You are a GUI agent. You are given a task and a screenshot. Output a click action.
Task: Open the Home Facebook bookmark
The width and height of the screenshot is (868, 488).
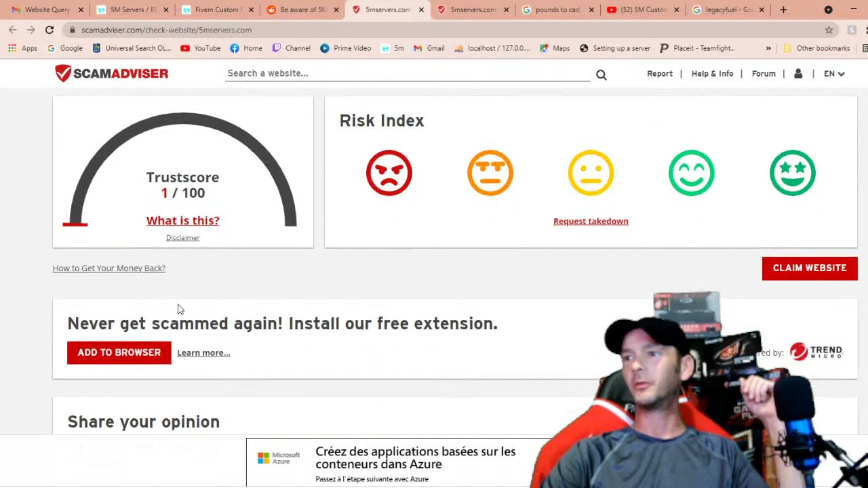[x=245, y=48]
